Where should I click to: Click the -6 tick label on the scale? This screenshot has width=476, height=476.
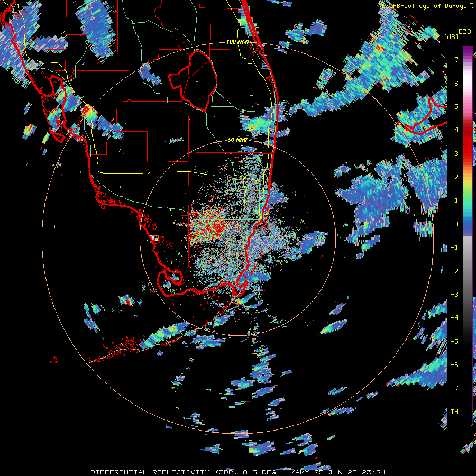click(x=454, y=365)
